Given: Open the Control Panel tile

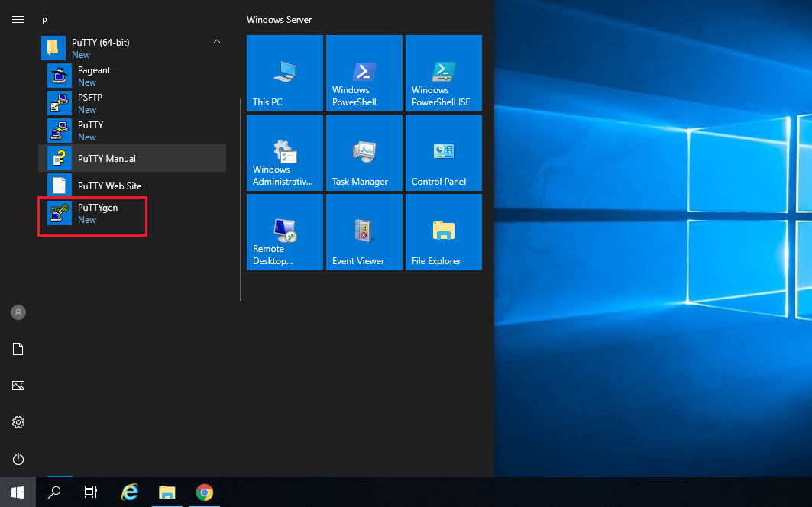Looking at the screenshot, I should [x=444, y=153].
